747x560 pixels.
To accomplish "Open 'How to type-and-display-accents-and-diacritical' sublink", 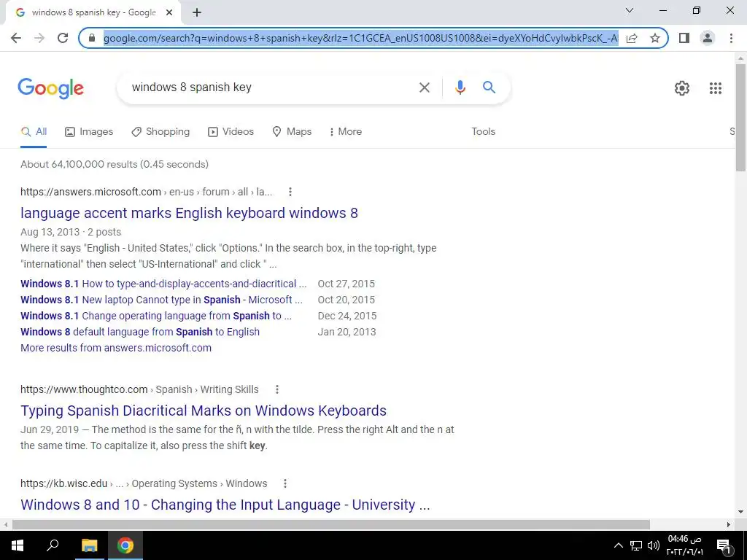I will click(x=163, y=284).
